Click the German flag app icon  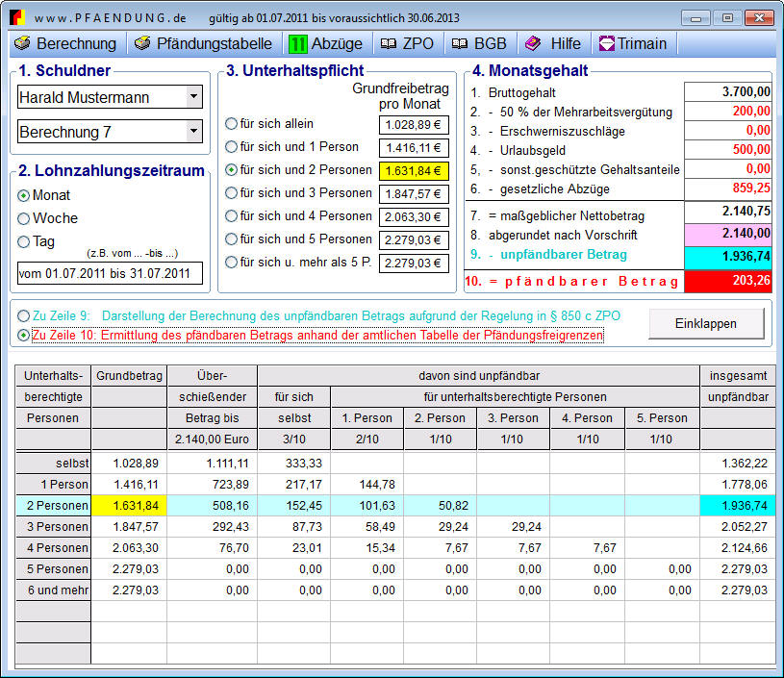[16, 17]
